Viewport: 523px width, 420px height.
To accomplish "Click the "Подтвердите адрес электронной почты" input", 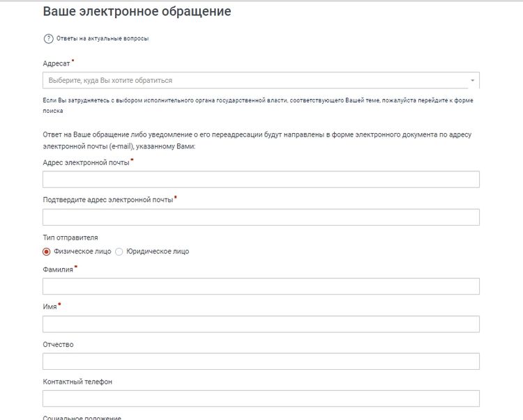I will [x=261, y=217].
